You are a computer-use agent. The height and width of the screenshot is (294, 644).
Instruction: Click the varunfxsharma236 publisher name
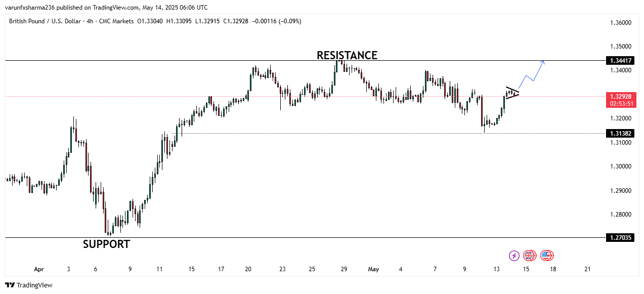[x=30, y=8]
